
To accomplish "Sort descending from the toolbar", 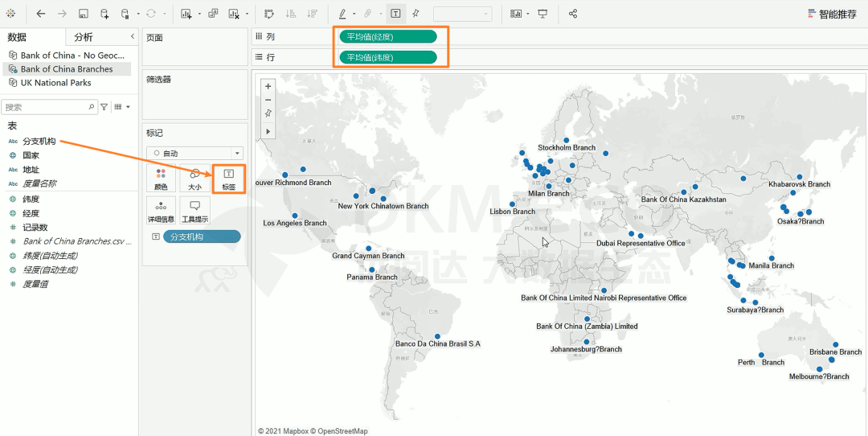I will tap(312, 14).
